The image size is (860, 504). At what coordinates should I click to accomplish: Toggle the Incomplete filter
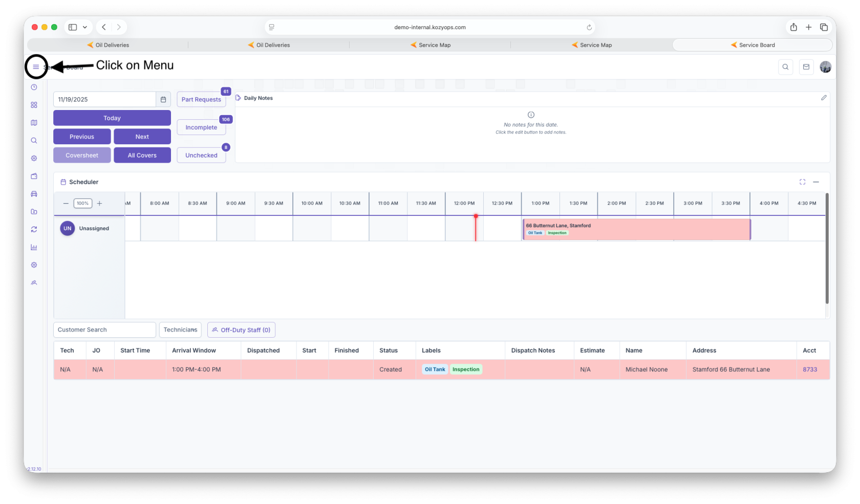point(201,127)
